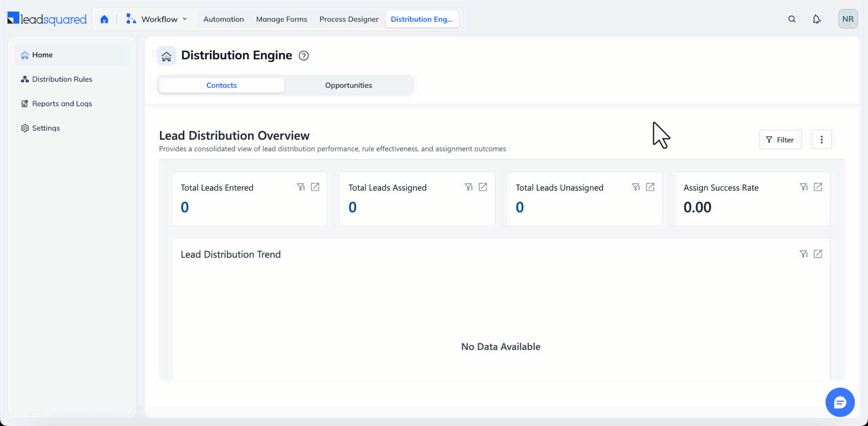This screenshot has height=426, width=868.
Task: Click the Lead Distribution Overview heading
Action: click(234, 136)
